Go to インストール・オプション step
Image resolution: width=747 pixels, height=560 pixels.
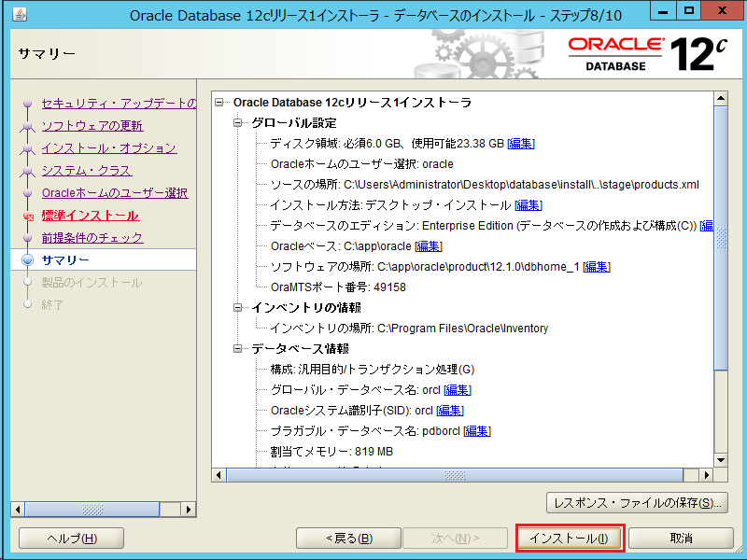(109, 148)
